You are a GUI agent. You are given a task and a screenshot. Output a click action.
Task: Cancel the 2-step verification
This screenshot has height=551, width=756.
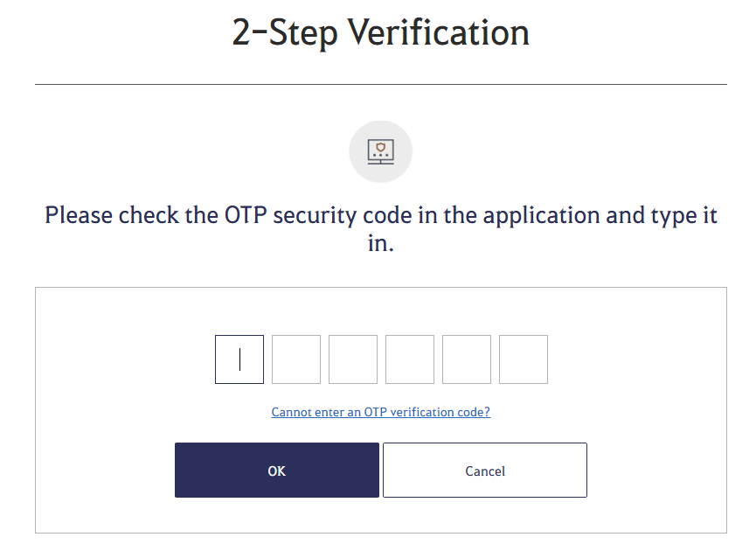point(485,470)
